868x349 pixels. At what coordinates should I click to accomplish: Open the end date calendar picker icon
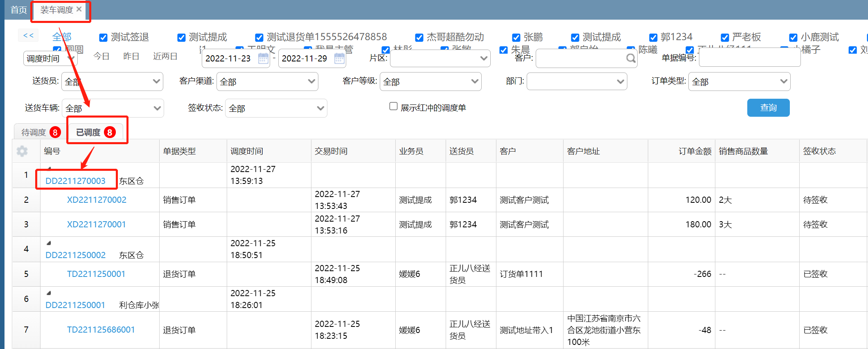point(339,59)
